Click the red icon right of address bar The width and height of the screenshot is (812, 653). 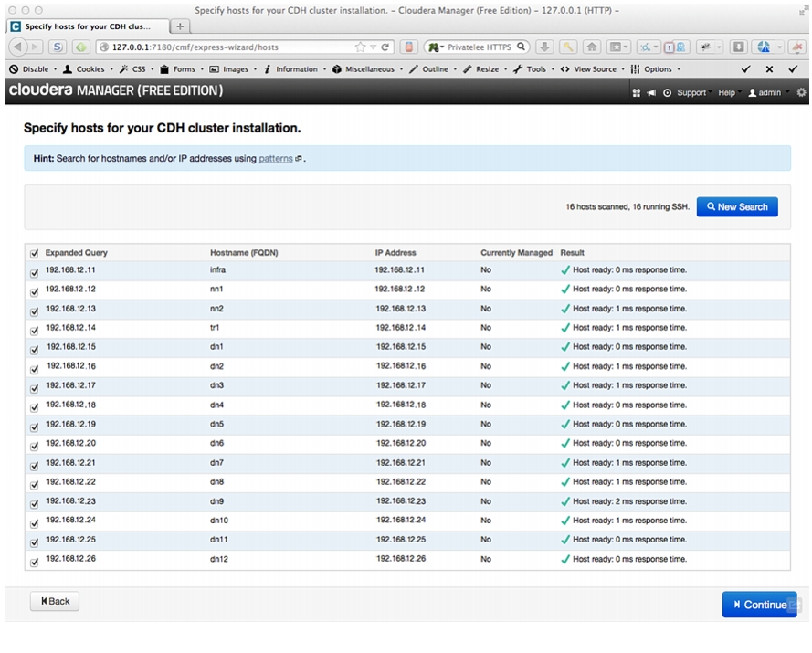coord(408,47)
